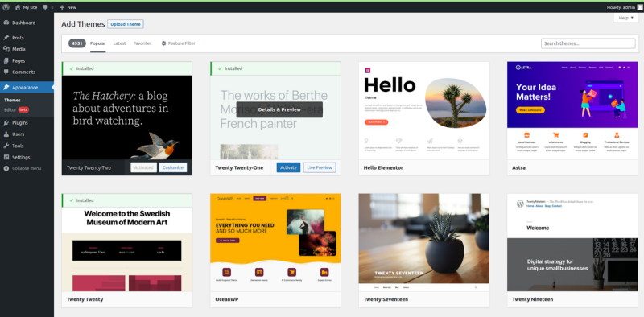Screen dimensions: 644x317
Task: Click the WordPress logo in admin bar
Action: 6,7
